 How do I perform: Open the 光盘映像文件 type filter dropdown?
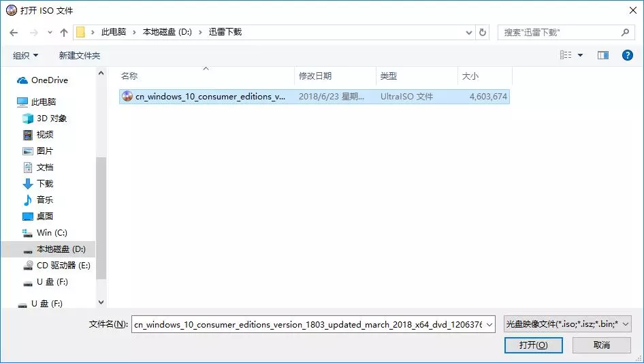tap(567, 324)
